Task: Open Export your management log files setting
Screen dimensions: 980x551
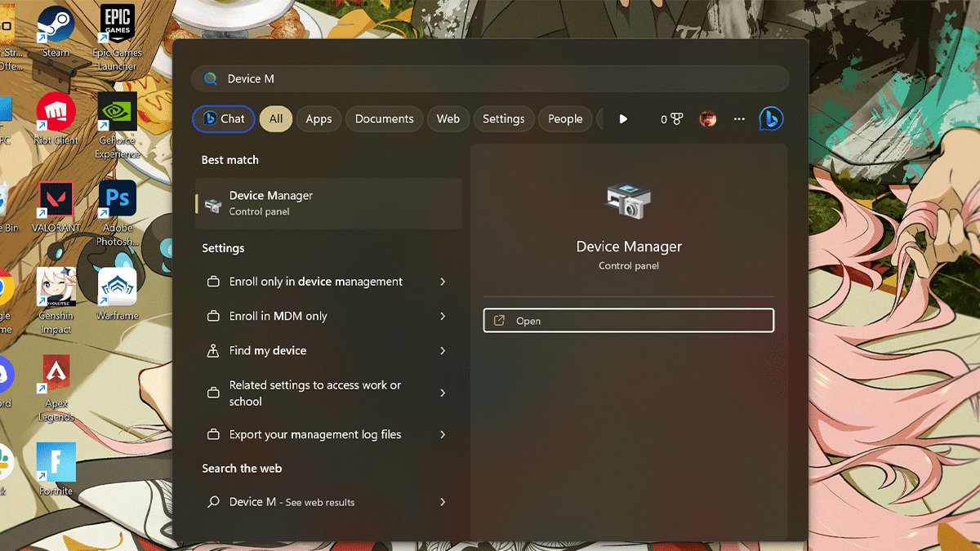Action: click(328, 434)
